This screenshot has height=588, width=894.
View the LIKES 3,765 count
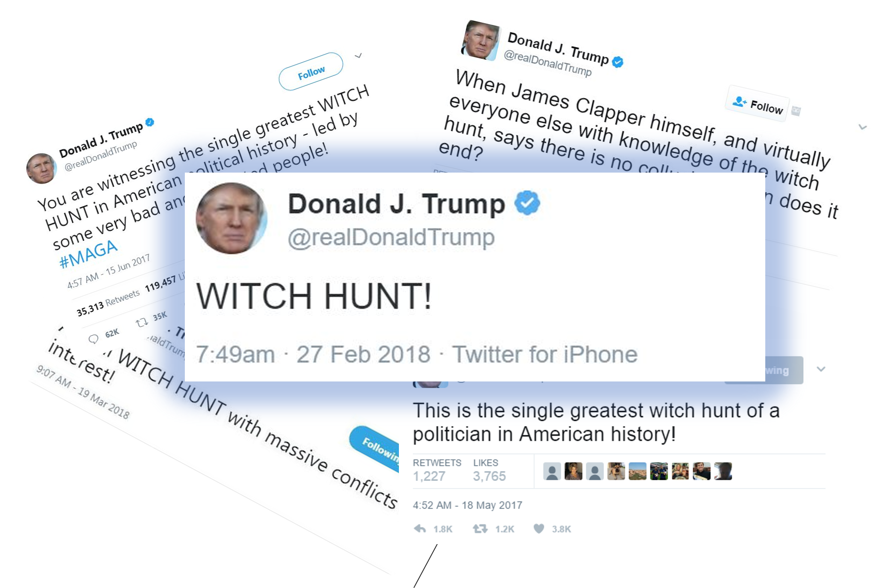[x=489, y=470]
